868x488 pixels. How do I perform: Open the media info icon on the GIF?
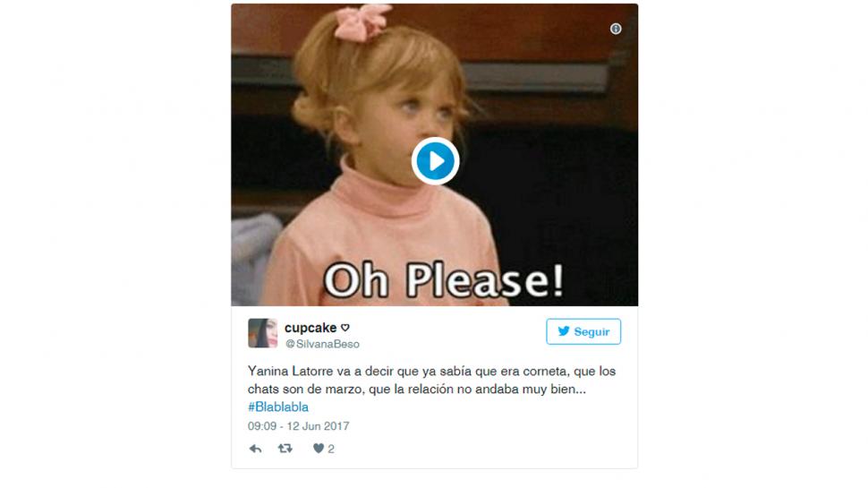616,29
